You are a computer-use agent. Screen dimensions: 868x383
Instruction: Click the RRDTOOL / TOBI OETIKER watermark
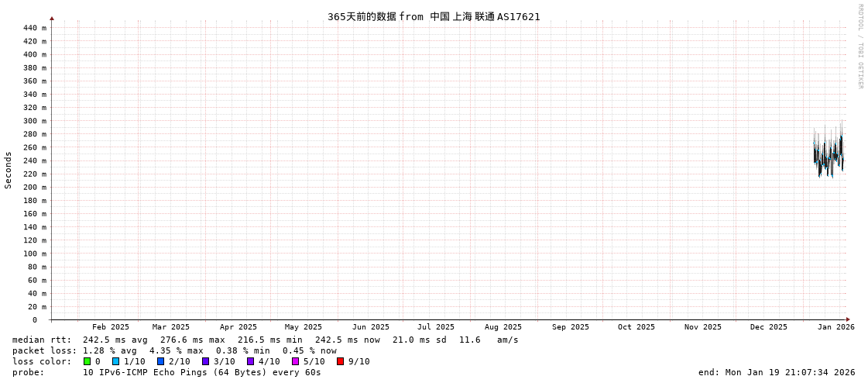[x=859, y=47]
